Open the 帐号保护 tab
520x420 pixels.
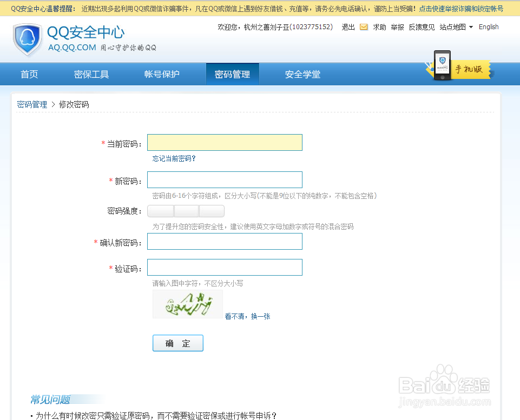pyautogui.click(x=162, y=74)
